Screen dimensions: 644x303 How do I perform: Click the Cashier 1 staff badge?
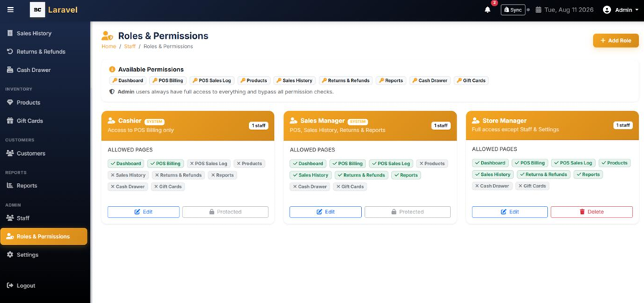(x=258, y=126)
